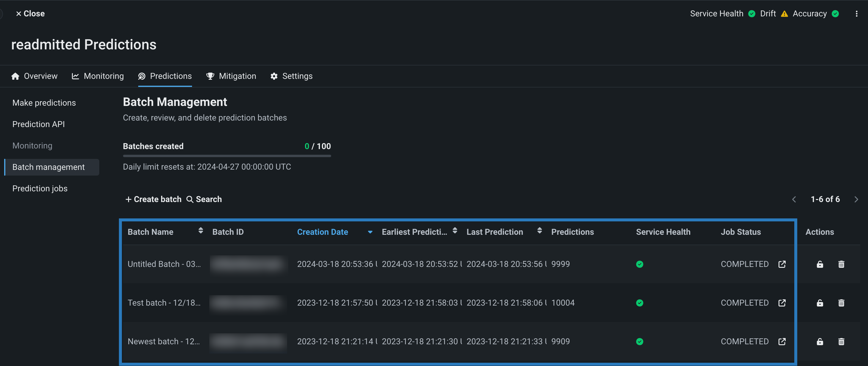Open the kebab menu at top right
Viewport: 868px width, 366px height.
pyautogui.click(x=856, y=14)
